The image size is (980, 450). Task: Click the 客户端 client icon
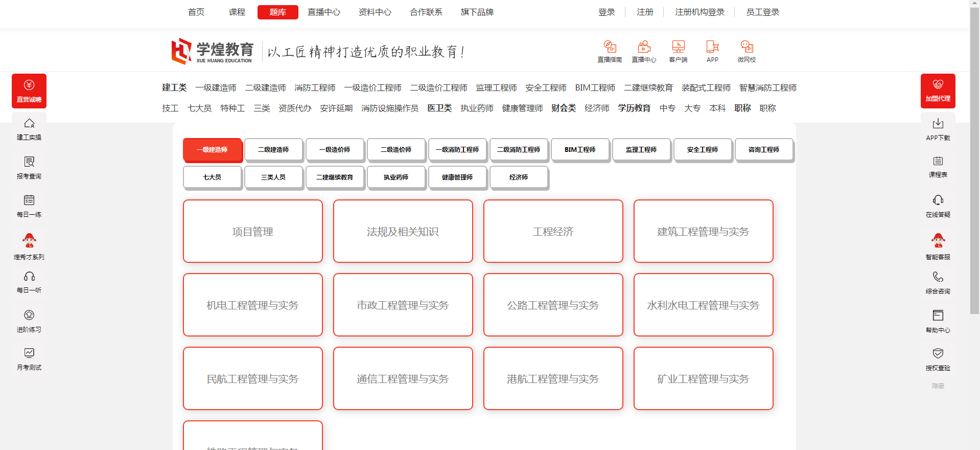678,47
